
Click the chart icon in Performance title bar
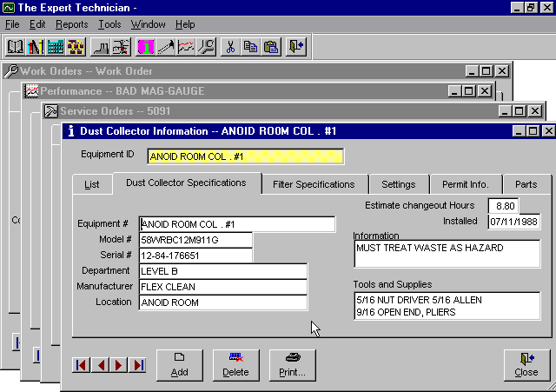tap(31, 91)
